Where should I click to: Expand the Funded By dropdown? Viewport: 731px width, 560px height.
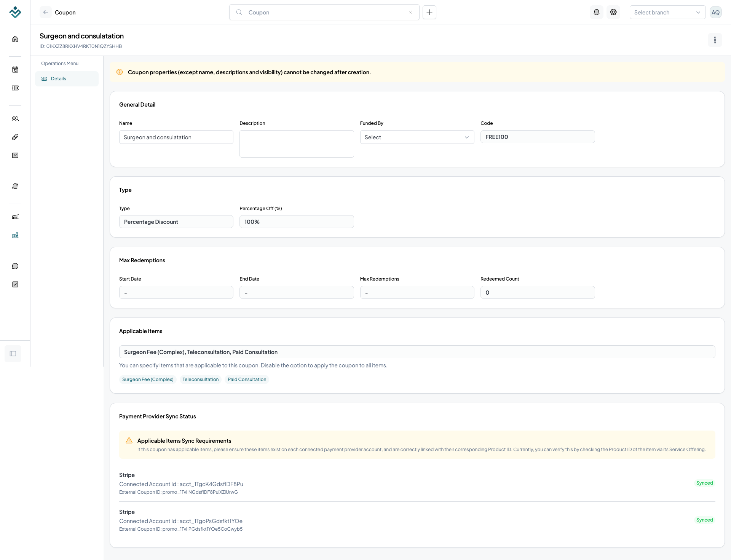click(x=417, y=137)
